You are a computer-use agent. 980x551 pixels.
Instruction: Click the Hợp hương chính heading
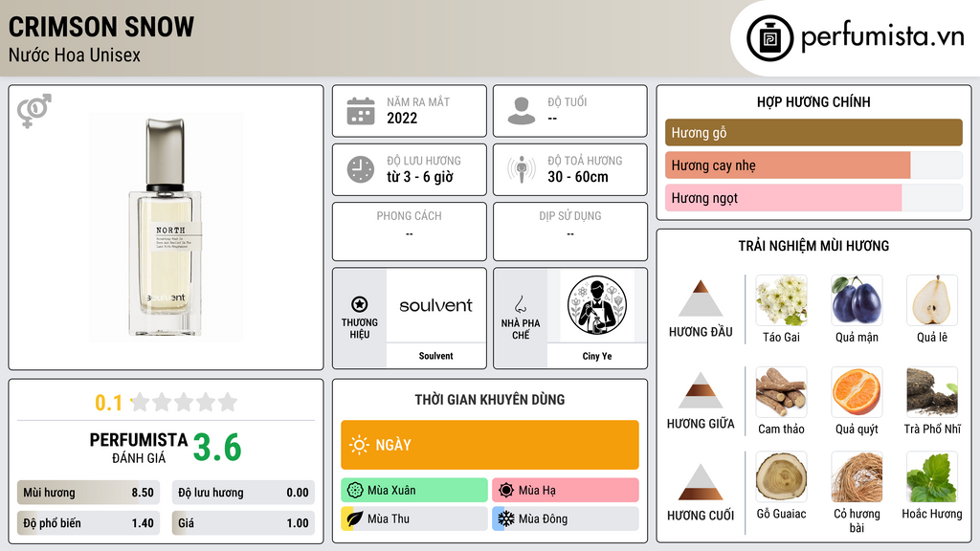tap(813, 101)
